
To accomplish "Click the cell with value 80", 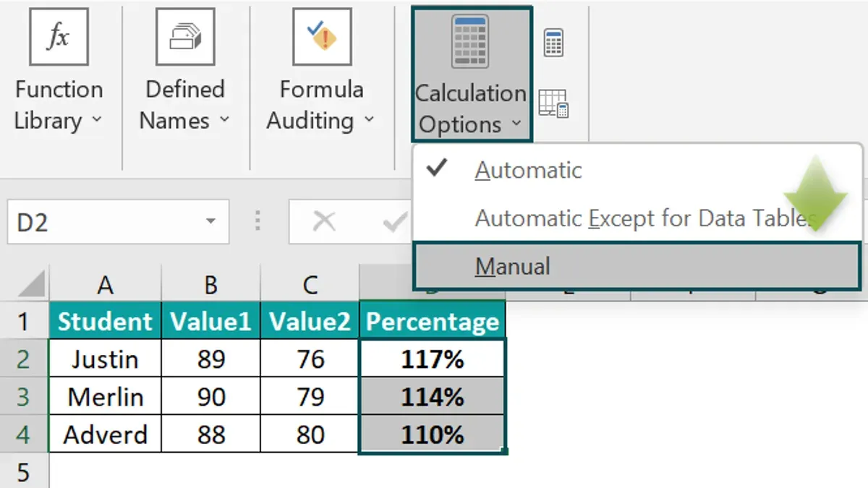I will pyautogui.click(x=310, y=434).
